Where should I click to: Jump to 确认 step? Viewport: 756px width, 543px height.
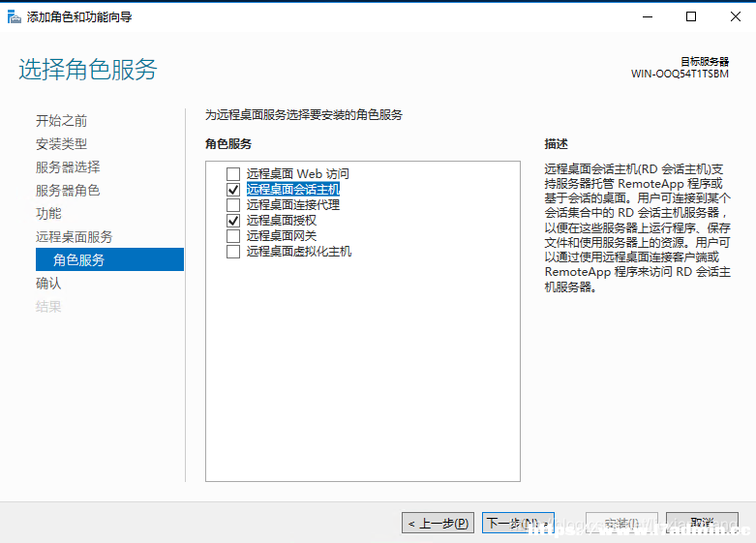point(48,283)
